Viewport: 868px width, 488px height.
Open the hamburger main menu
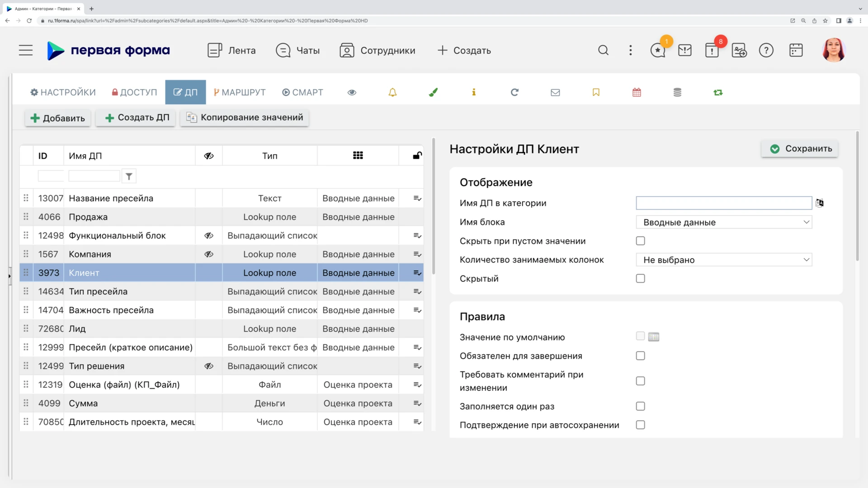point(26,50)
